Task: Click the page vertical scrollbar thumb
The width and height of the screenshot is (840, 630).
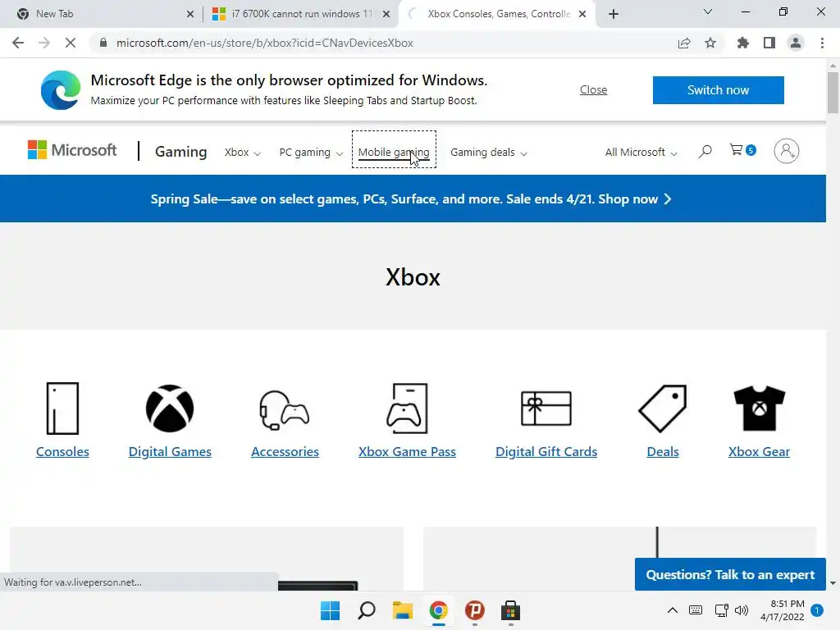Action: (x=833, y=92)
